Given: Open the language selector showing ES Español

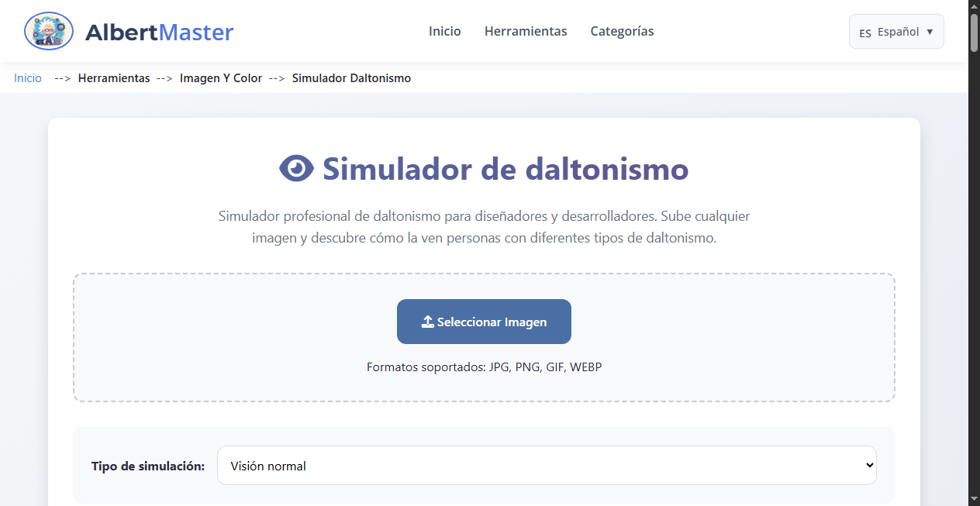Looking at the screenshot, I should (896, 31).
